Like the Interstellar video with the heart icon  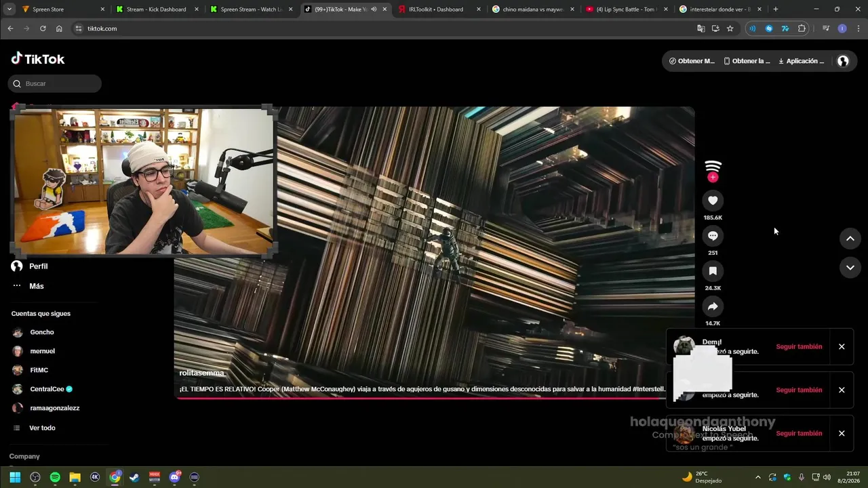tap(713, 201)
